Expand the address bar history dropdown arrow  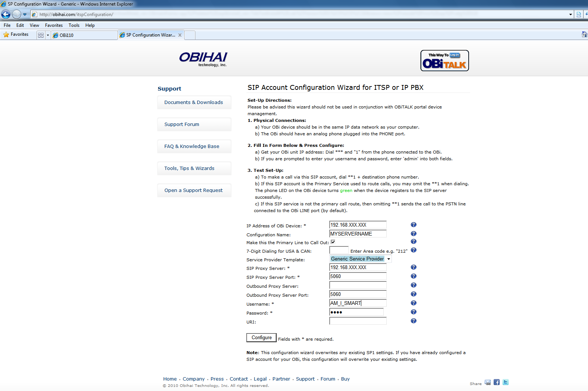pyautogui.click(x=570, y=15)
